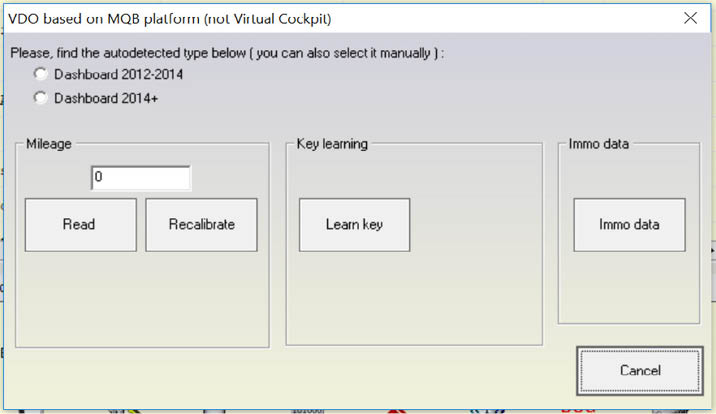Click the Immo data group box heading

tap(598, 144)
